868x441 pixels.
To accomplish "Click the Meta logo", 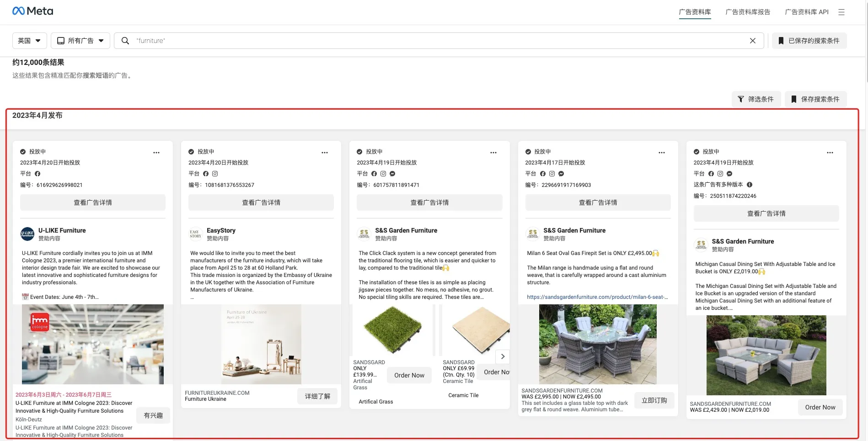I will (32, 11).
